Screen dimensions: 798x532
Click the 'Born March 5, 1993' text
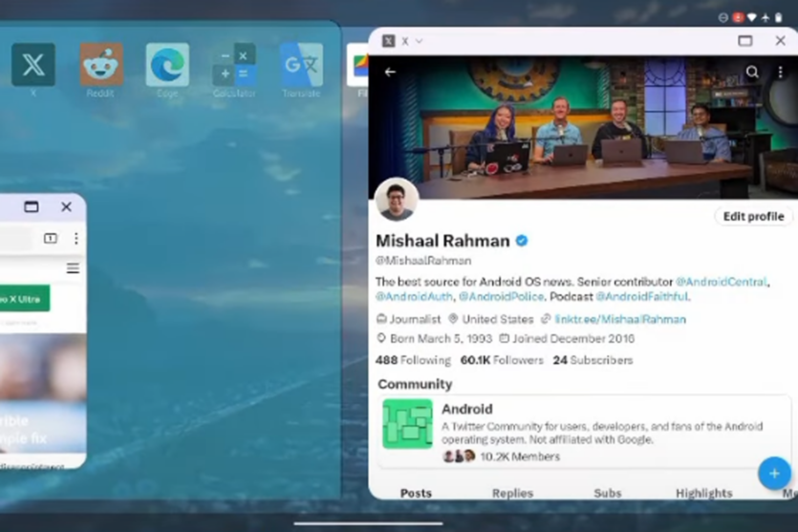[x=441, y=339]
